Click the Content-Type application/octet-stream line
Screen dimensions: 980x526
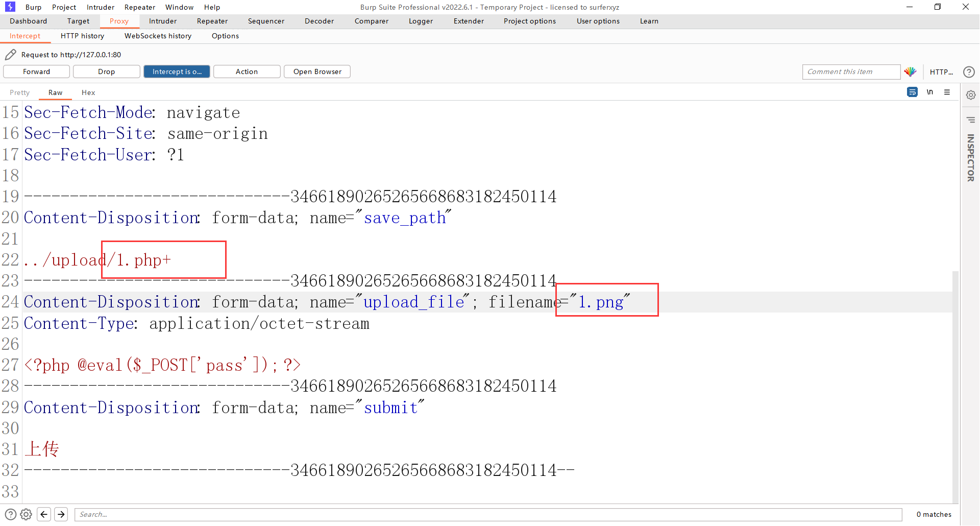[x=197, y=323]
